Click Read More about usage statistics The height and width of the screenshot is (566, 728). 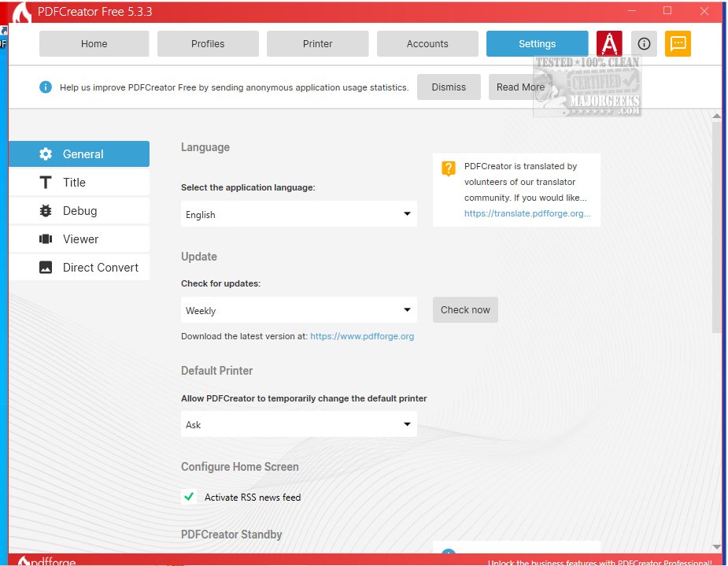pos(520,87)
